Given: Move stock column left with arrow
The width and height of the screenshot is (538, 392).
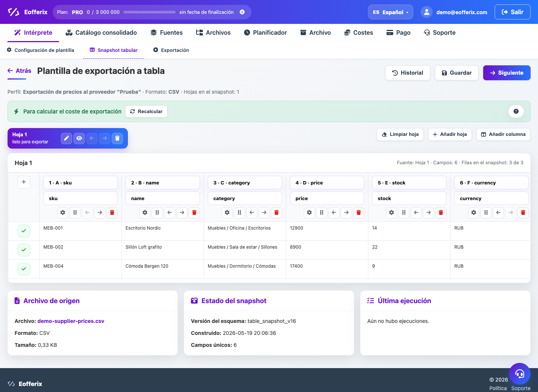Looking at the screenshot, I should click(416, 212).
